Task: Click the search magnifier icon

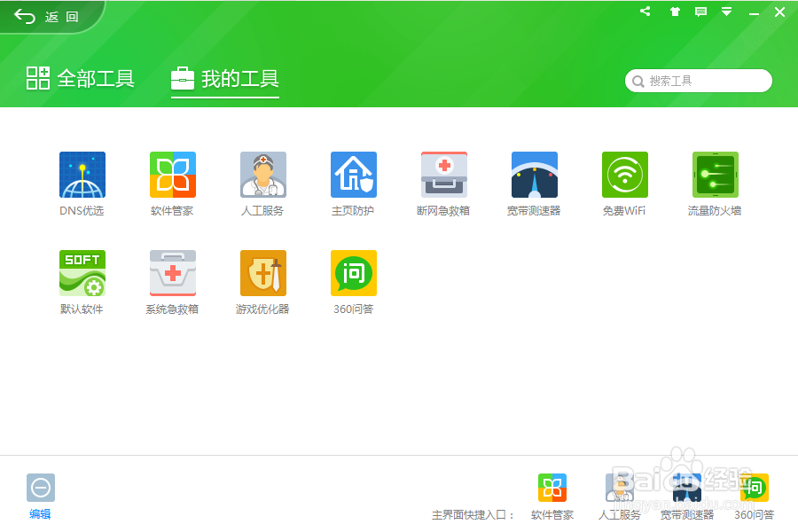Action: click(x=638, y=82)
